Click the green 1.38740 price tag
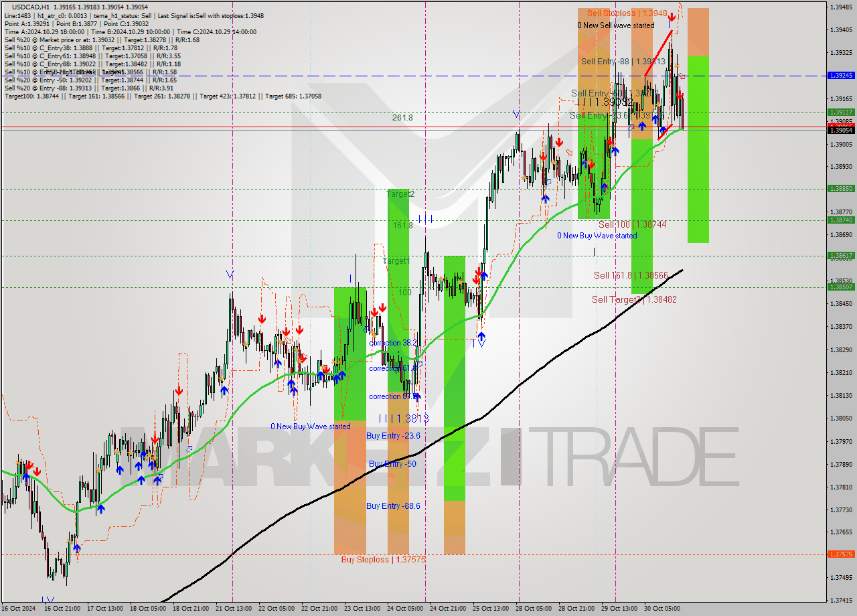857x616 pixels. (x=840, y=220)
